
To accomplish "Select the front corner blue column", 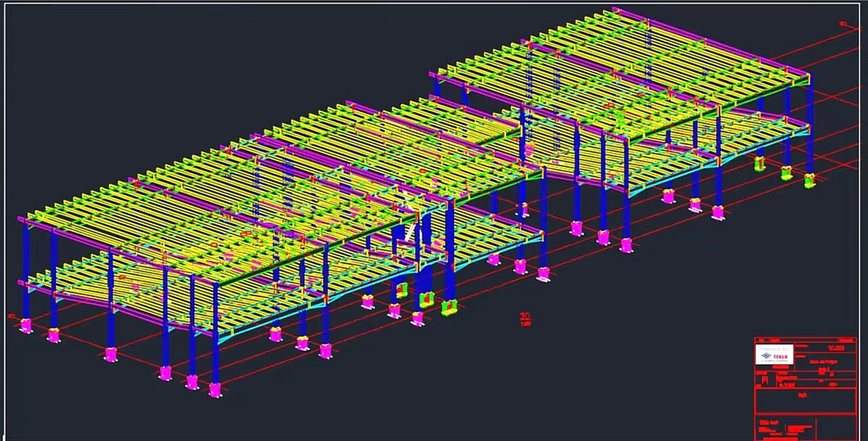I will pyautogui.click(x=215, y=334).
